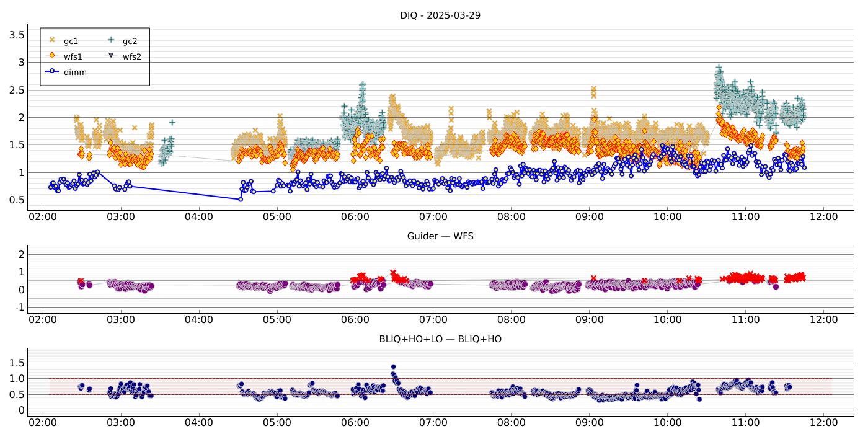This screenshot has width=868, height=434.
Task: Click the 3 y-axis label on DIQ plot
Action: coord(20,62)
